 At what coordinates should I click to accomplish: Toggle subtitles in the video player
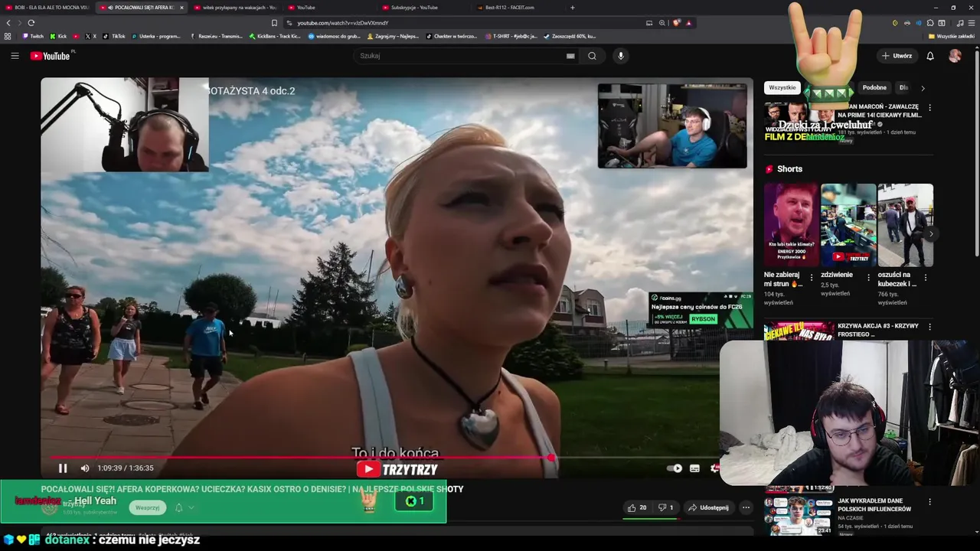click(694, 468)
